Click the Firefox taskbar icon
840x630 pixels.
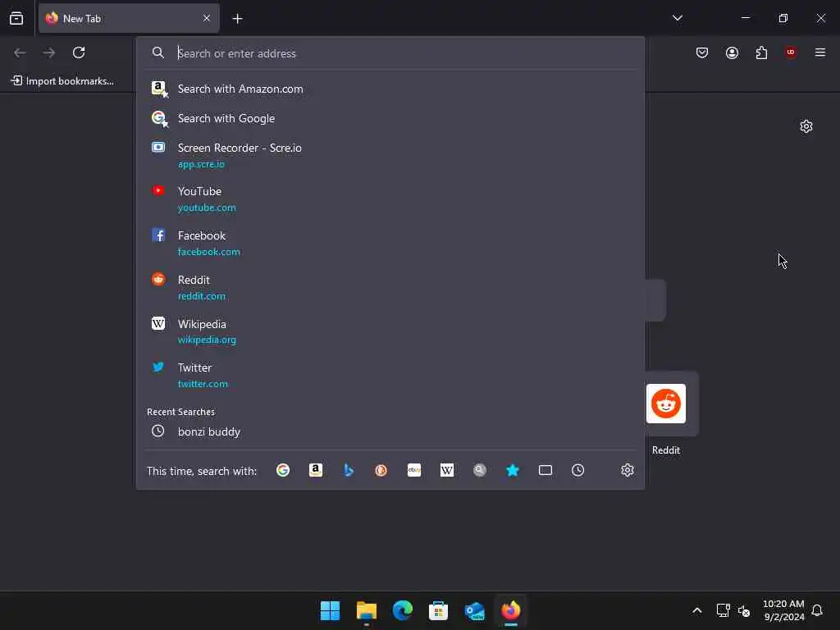(x=510, y=610)
